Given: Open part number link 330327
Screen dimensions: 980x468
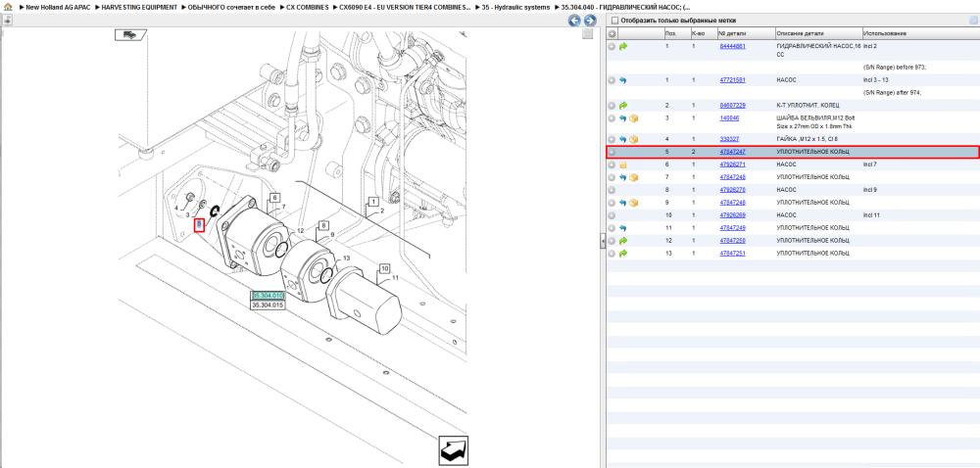Looking at the screenshot, I should pos(729,139).
